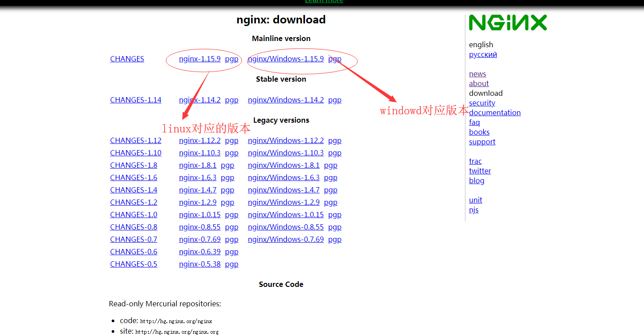Open CHANGES-0.8 changelog
644x335 pixels.
point(134,227)
